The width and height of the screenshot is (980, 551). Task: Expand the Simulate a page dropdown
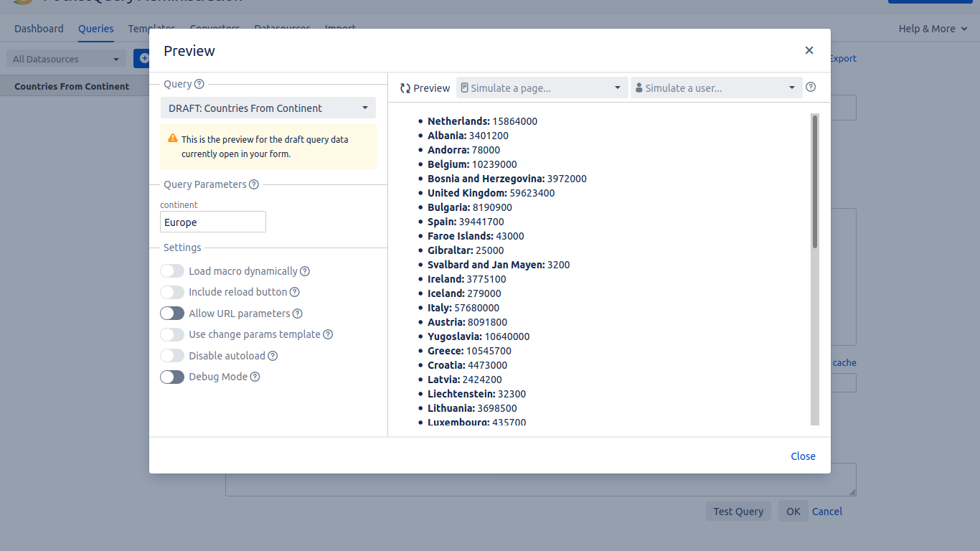coord(542,88)
